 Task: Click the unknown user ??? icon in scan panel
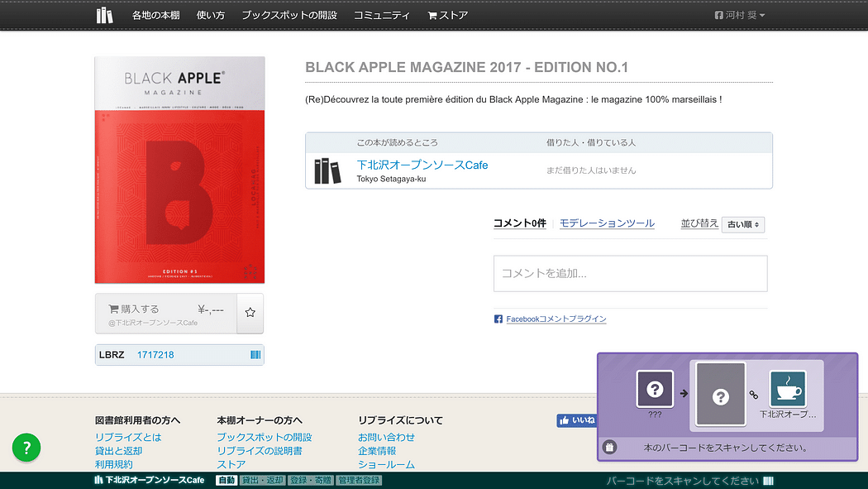point(655,389)
